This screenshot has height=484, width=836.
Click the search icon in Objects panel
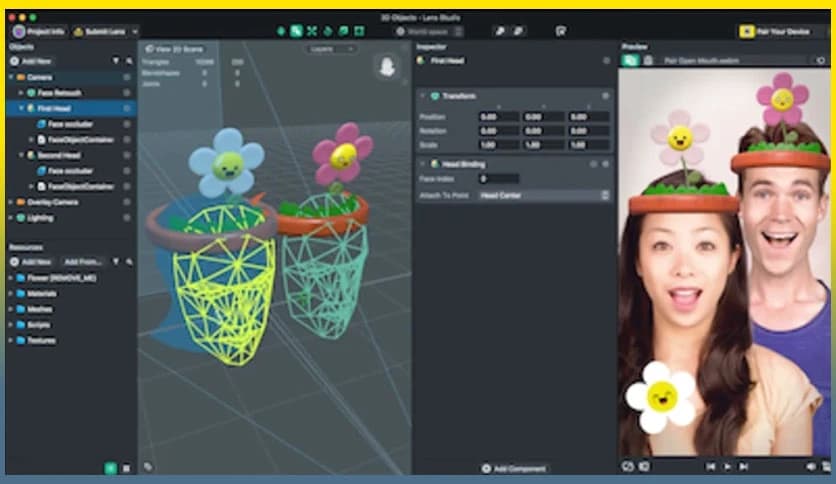point(128,62)
